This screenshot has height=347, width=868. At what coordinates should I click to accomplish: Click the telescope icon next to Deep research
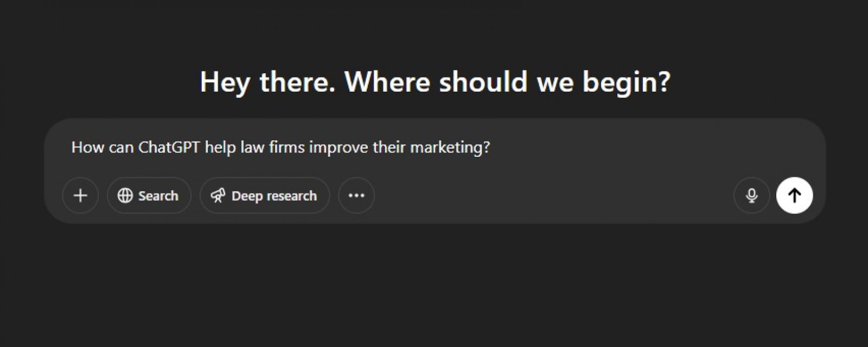[x=219, y=196]
